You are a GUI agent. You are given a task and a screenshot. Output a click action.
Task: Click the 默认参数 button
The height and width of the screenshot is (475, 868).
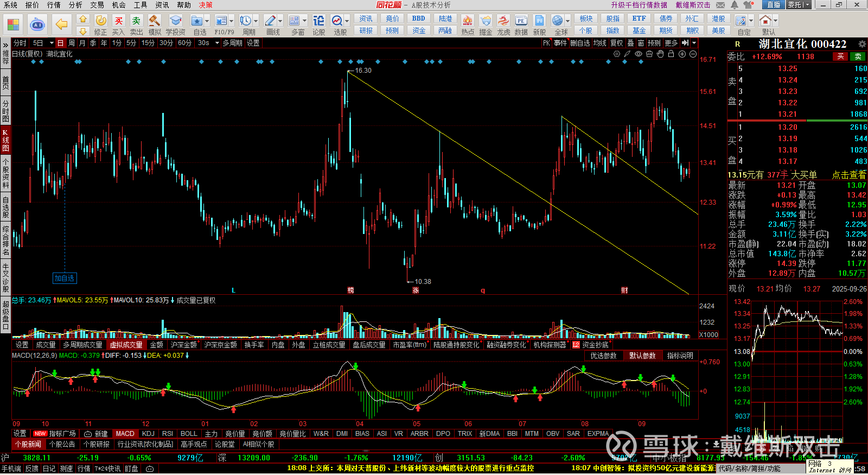[x=642, y=356]
